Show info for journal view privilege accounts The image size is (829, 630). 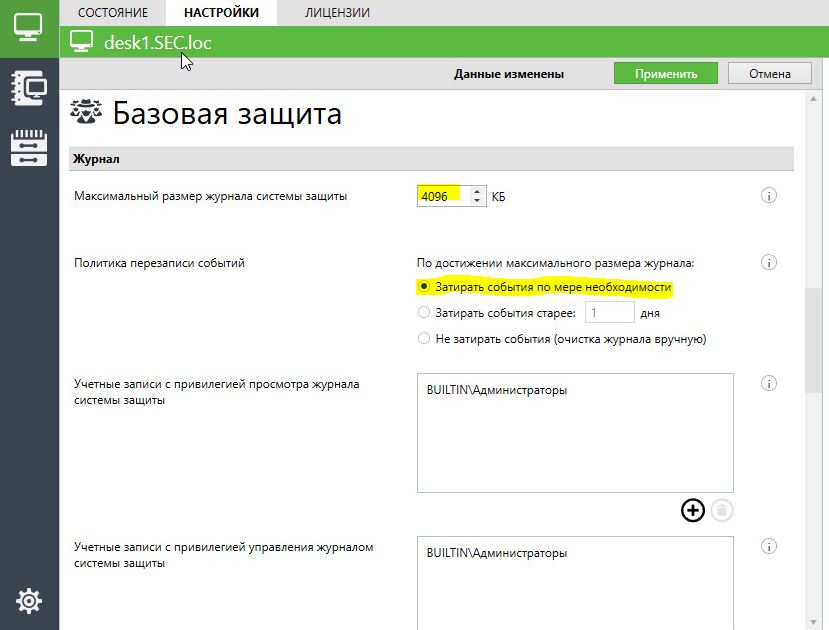pyautogui.click(x=769, y=383)
